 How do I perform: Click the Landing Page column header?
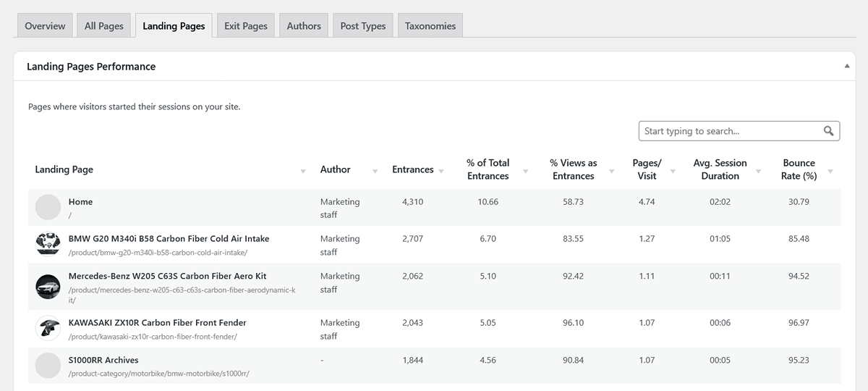(64, 169)
